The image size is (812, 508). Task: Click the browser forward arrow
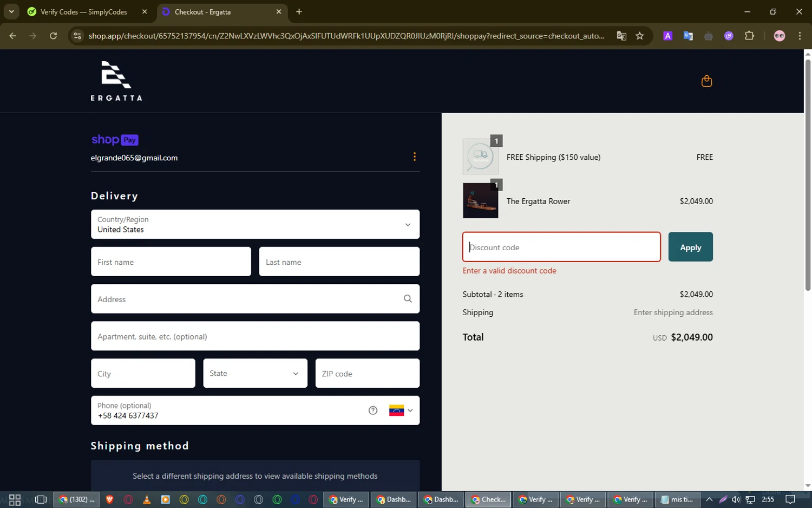click(x=33, y=36)
